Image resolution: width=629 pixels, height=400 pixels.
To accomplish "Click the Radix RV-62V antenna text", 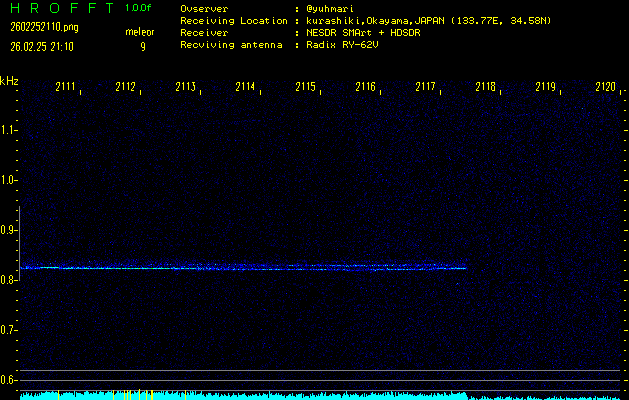I will tap(341, 45).
